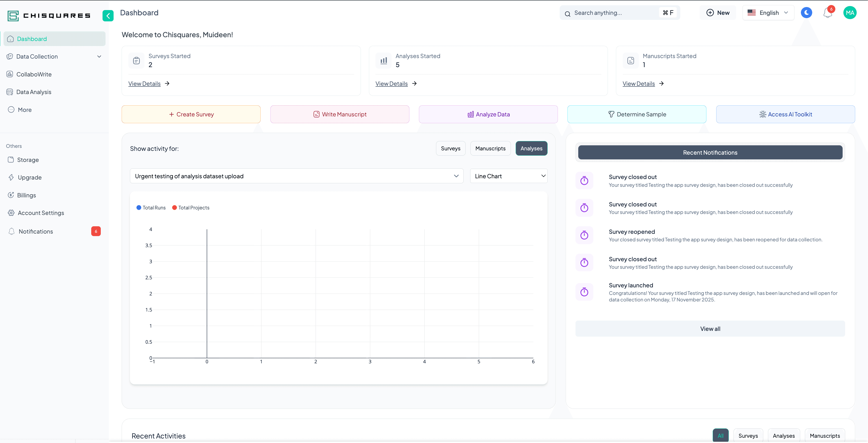Click the timer icon of the Survey reopened notification
Image resolution: width=868 pixels, height=443 pixels.
(x=584, y=235)
